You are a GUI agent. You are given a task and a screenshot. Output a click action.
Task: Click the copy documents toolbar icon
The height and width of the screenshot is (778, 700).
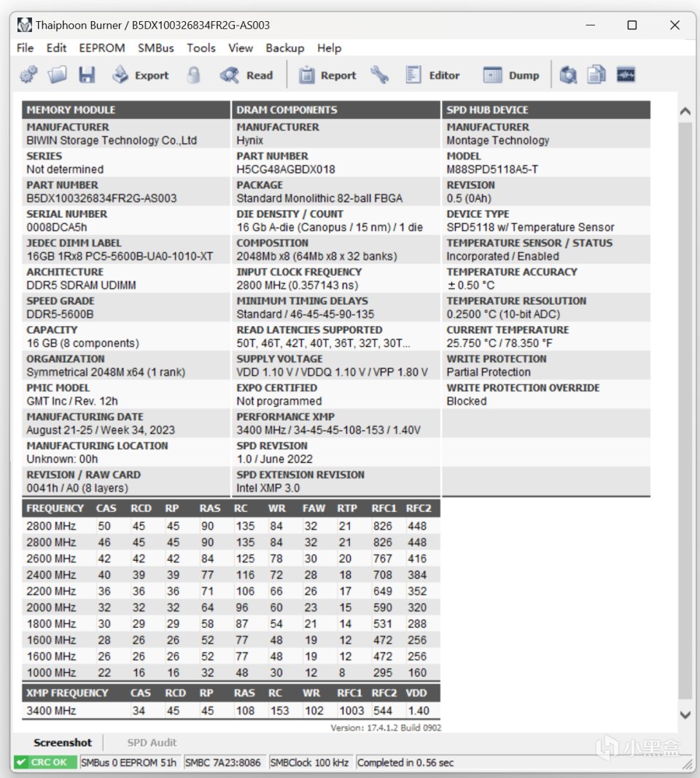click(x=596, y=75)
